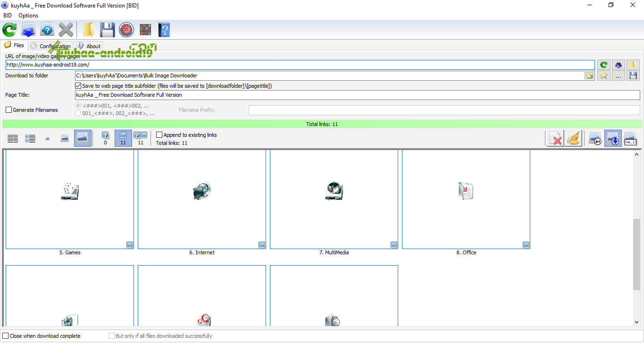Click the thumbnail list scroll down arrow
Viewport: 644px width, 343px height.
[637, 322]
